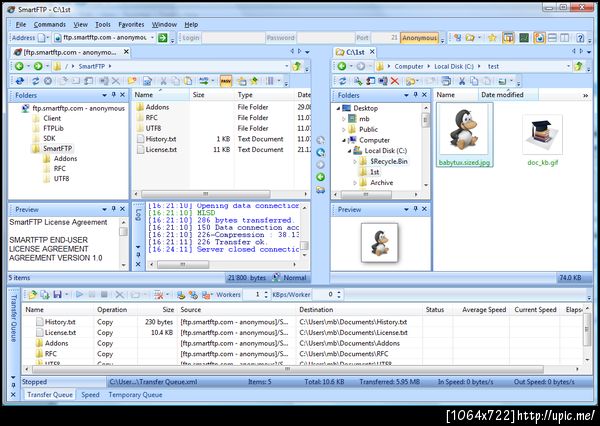Click the Abort icon in the remote toolbar
The width and height of the screenshot is (600, 426).
point(48,81)
